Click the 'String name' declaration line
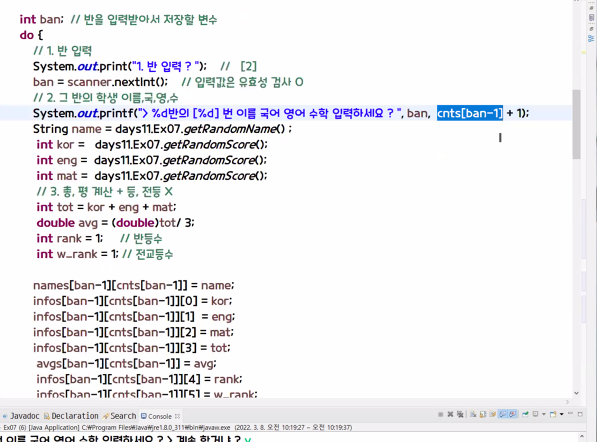Image resolution: width=597 pixels, height=442 pixels. pyautogui.click(x=163, y=129)
